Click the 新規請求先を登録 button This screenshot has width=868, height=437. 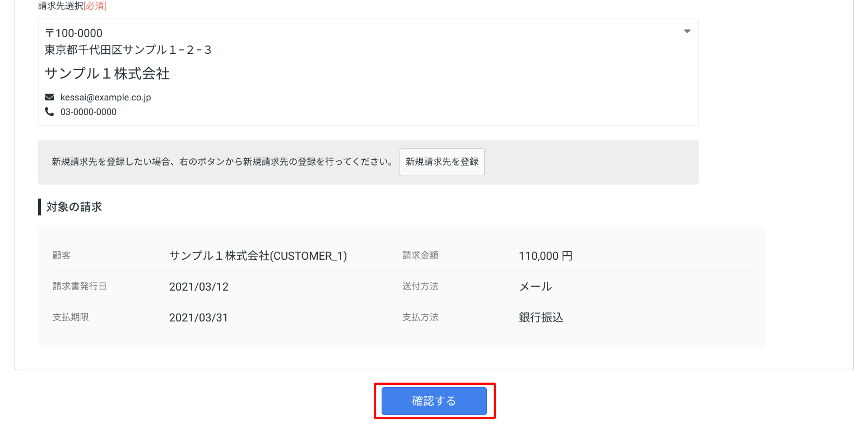point(442,162)
